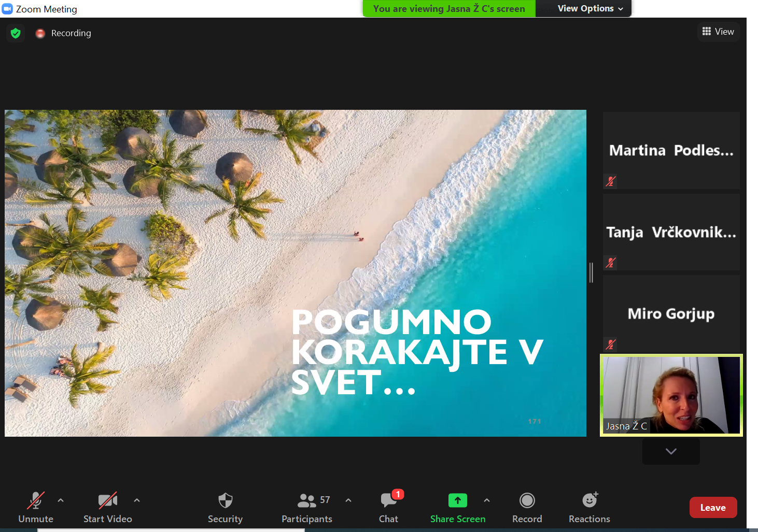This screenshot has height=532, width=758.
Task: Leave the meeting
Action: click(x=713, y=508)
